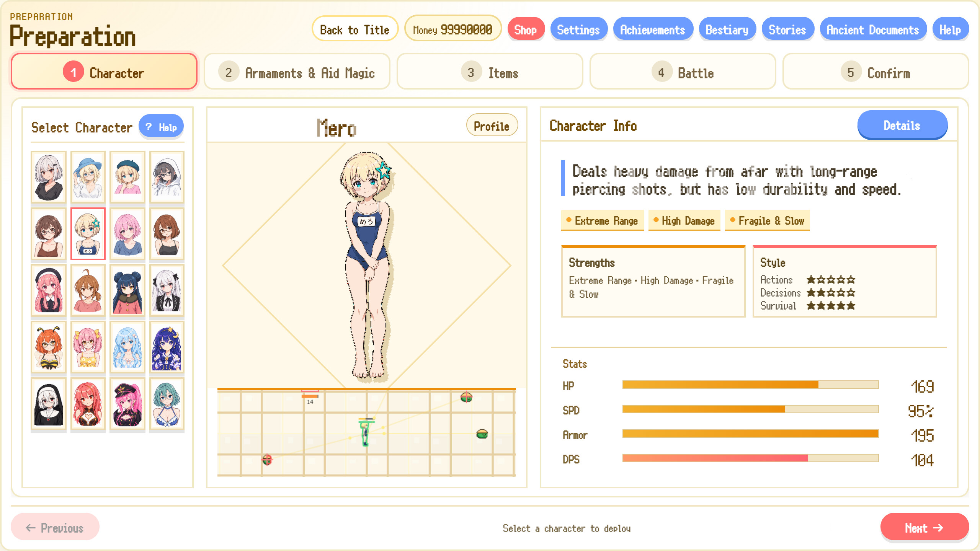Pick the light blue wavy-haired girl portrait
This screenshot has width=980, height=551.
click(x=127, y=347)
